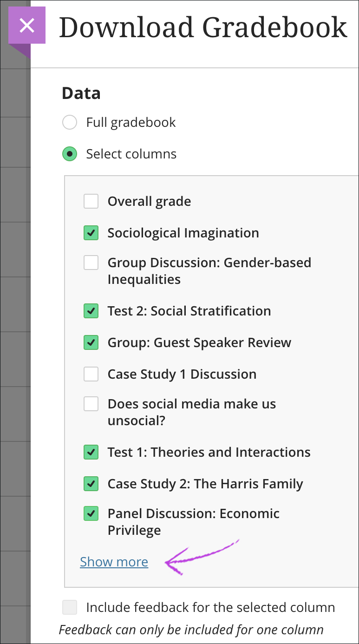Screen dimensions: 359x644
Task: Check the Overall grade checkbox
Action: (91, 202)
